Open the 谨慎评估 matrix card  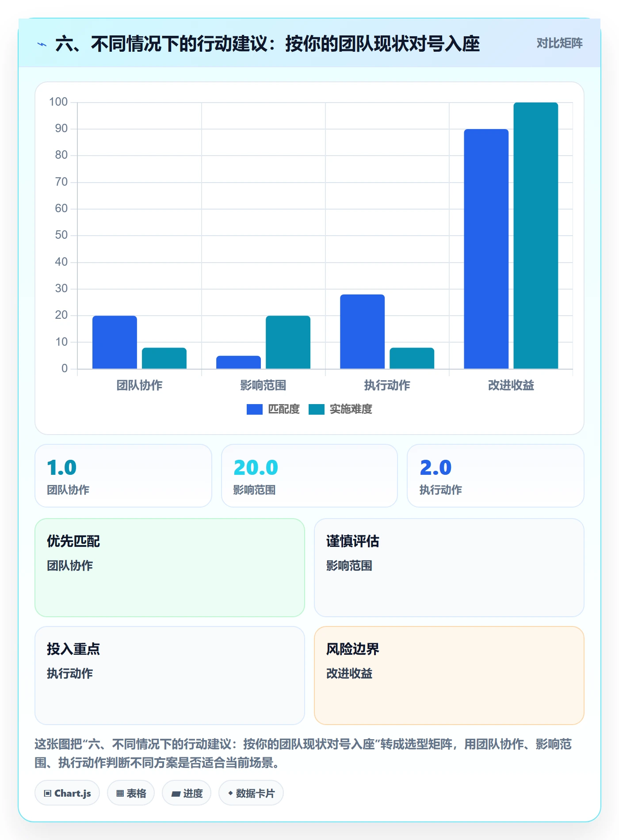[449, 568]
